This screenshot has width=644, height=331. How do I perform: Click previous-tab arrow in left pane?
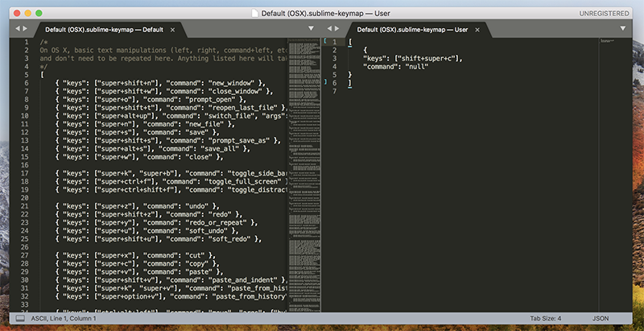(18, 29)
